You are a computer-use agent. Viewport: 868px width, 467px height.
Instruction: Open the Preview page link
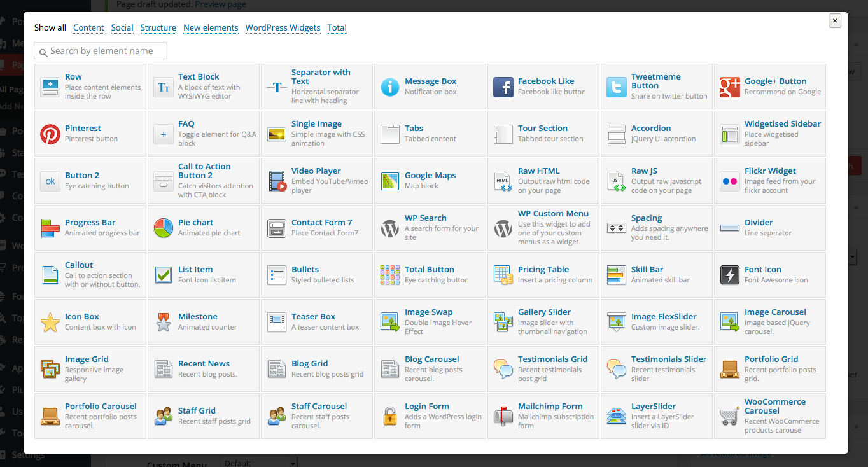tap(220, 4)
